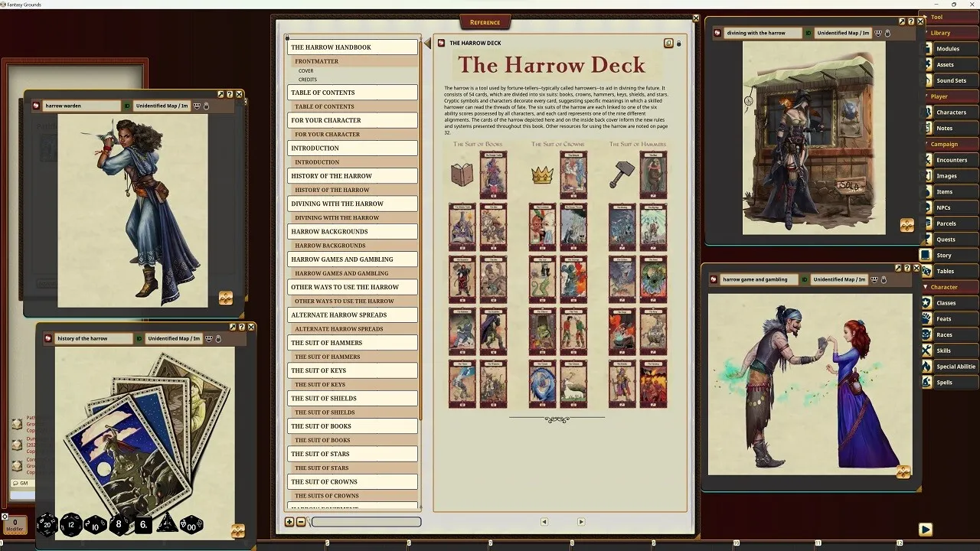980x551 pixels.
Task: Pick the d12 die
Action: click(71, 524)
